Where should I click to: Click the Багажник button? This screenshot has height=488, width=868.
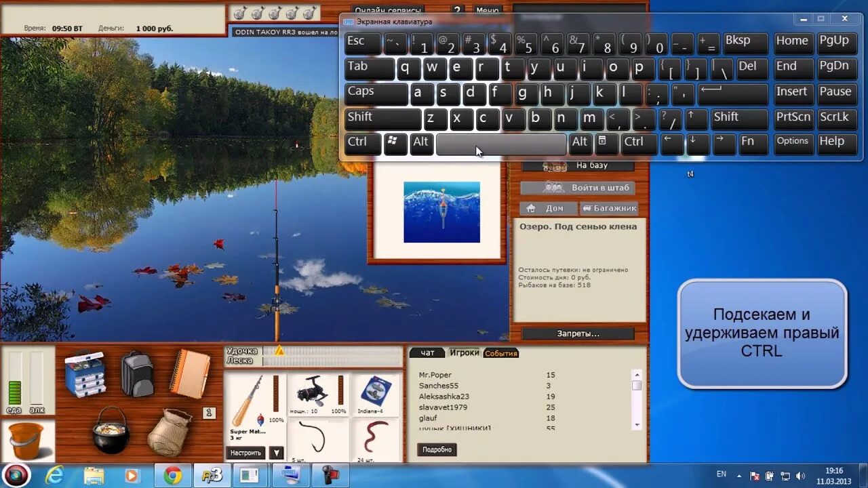[x=609, y=209]
